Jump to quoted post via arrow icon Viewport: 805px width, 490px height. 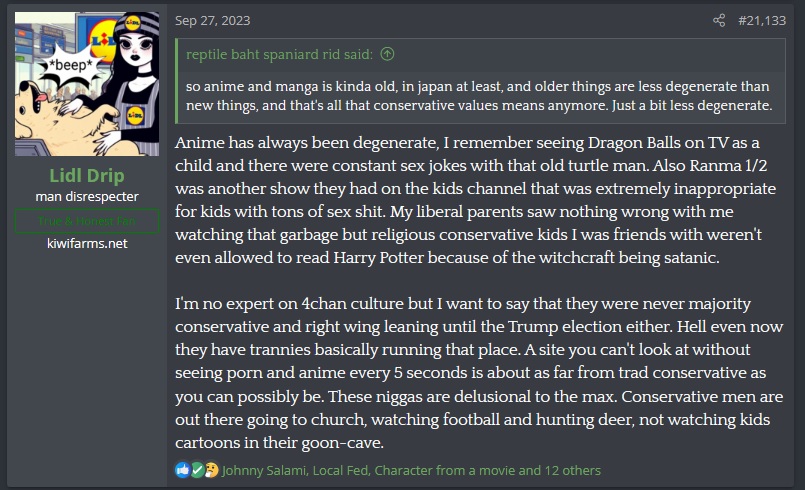click(x=387, y=54)
